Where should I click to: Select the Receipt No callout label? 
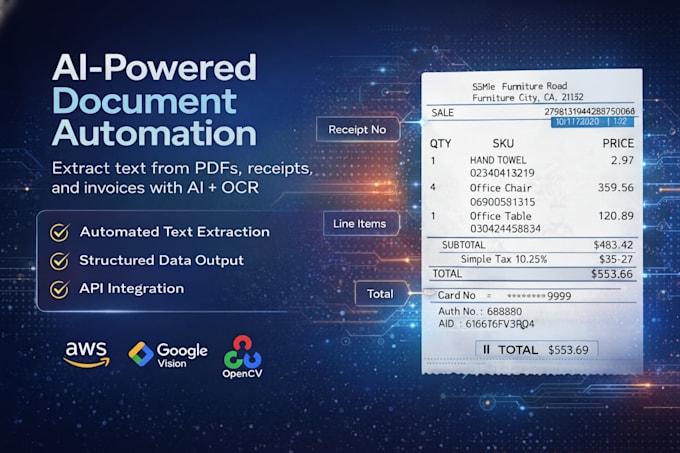(x=357, y=129)
